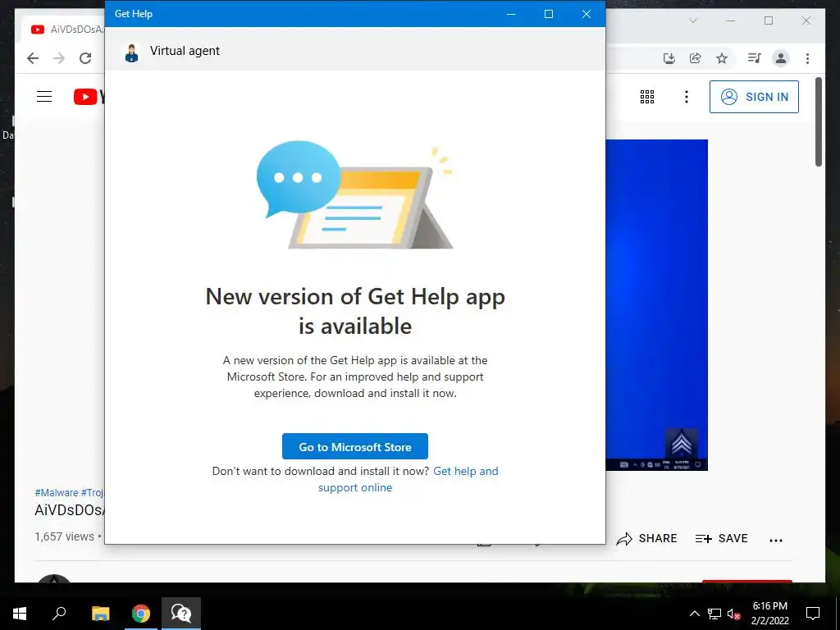The height and width of the screenshot is (630, 840).
Task: Open Chrome three-dot menu
Action: (x=807, y=58)
